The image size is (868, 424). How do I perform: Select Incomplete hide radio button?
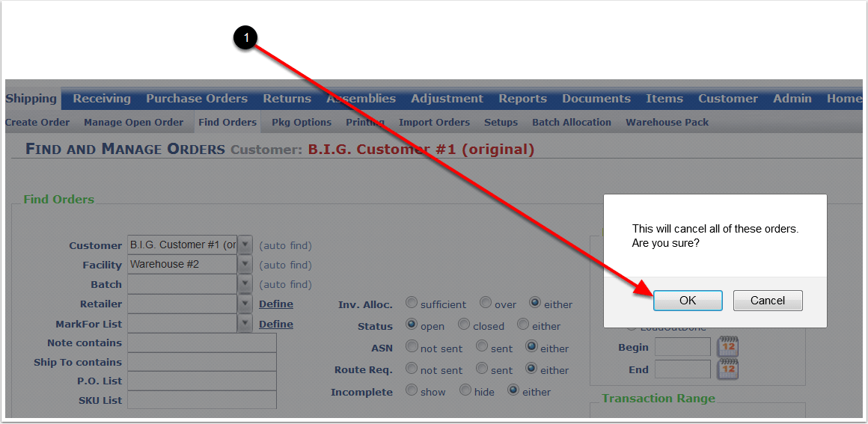(x=465, y=390)
